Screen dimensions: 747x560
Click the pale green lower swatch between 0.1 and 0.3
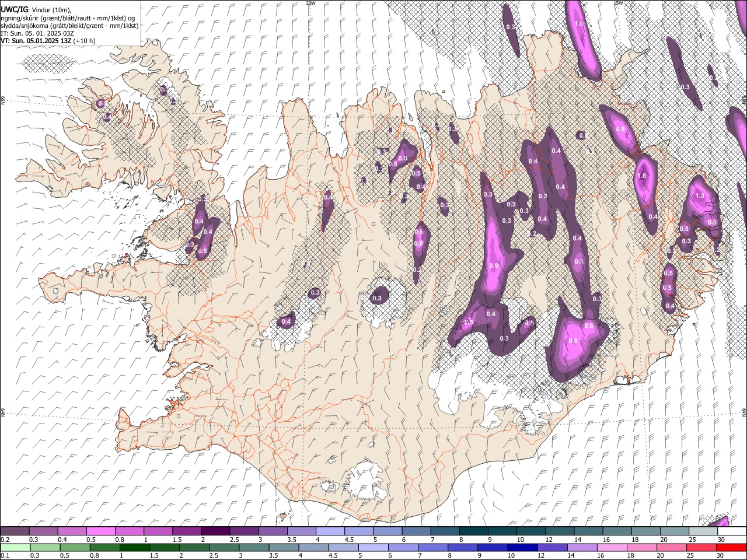coord(15,547)
